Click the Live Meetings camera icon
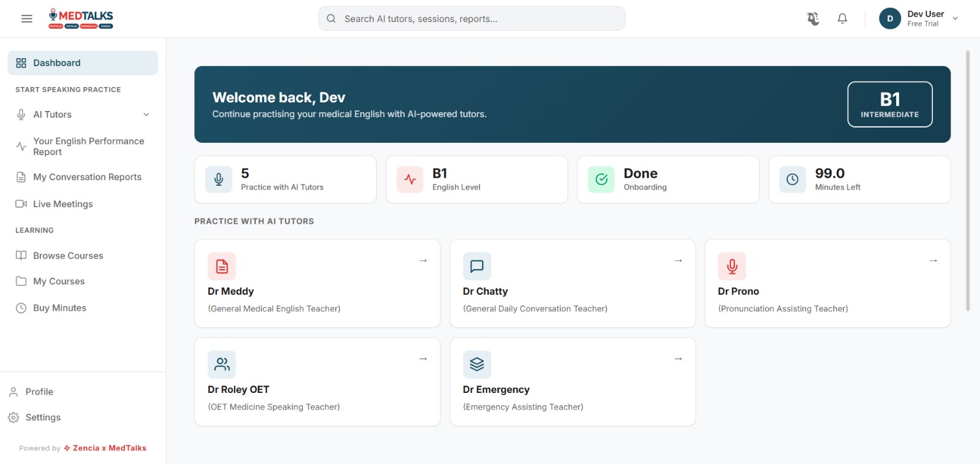 pyautogui.click(x=21, y=204)
